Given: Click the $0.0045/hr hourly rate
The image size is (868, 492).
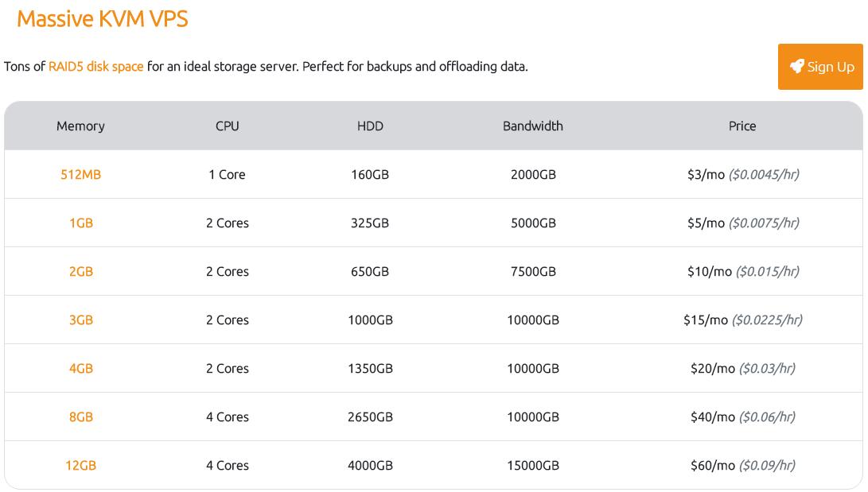Looking at the screenshot, I should 764,175.
